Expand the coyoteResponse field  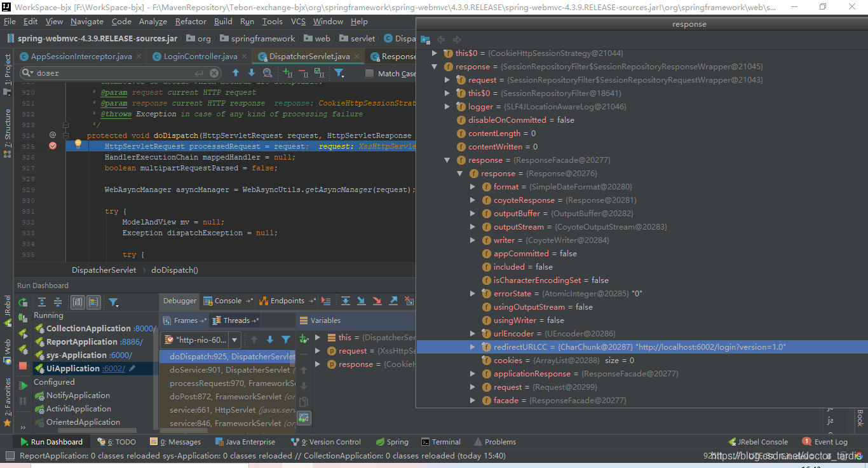coord(472,200)
